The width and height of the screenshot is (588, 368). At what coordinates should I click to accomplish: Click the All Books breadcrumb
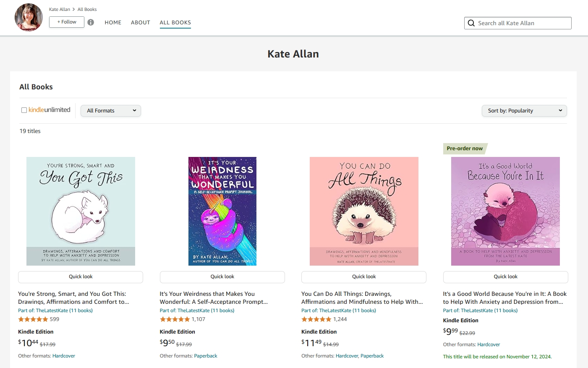87,9
